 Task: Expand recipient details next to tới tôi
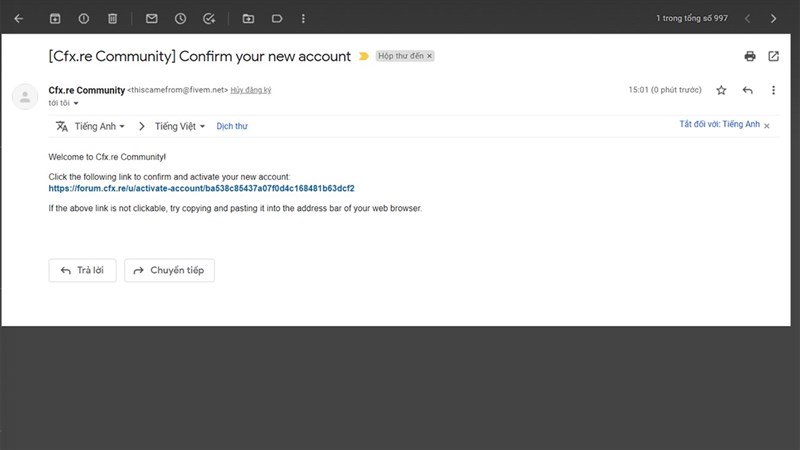tap(76, 103)
